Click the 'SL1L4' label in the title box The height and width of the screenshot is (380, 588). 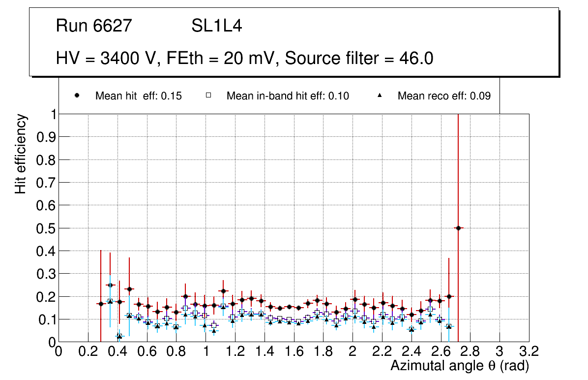[x=216, y=26]
